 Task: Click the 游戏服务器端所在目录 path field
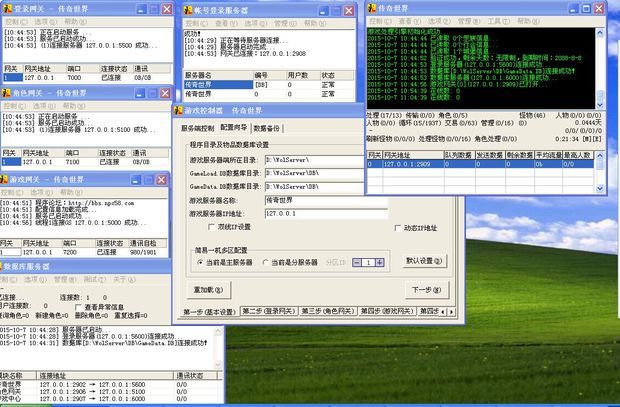(x=314, y=160)
